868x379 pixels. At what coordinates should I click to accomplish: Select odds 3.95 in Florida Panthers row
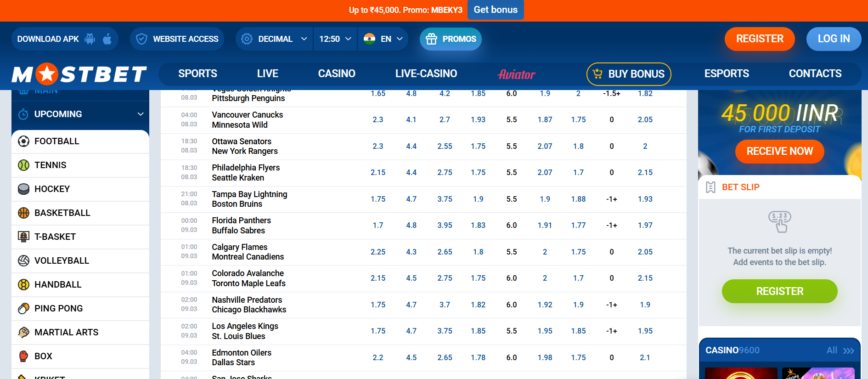point(445,225)
